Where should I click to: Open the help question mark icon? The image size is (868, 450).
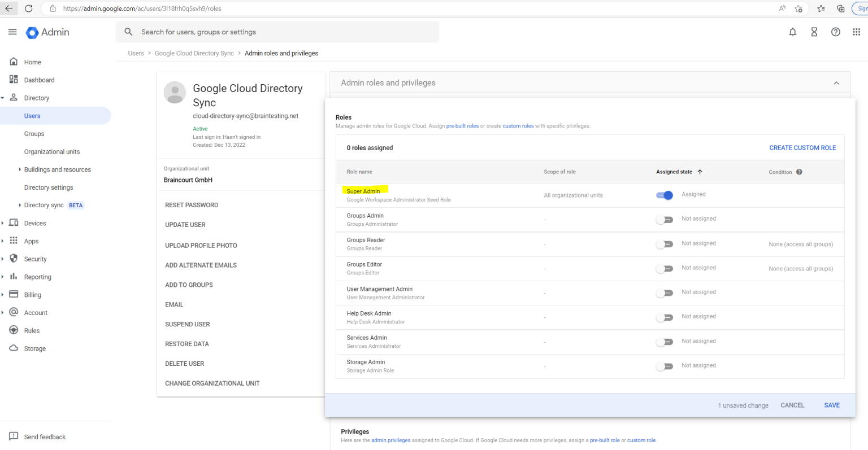pos(835,32)
